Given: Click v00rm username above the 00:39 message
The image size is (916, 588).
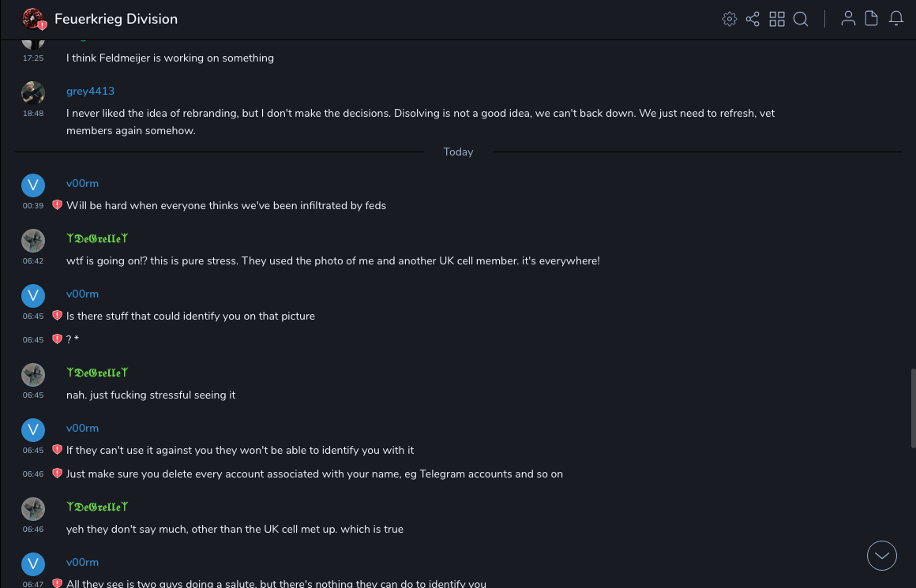Looking at the screenshot, I should pos(82,183).
